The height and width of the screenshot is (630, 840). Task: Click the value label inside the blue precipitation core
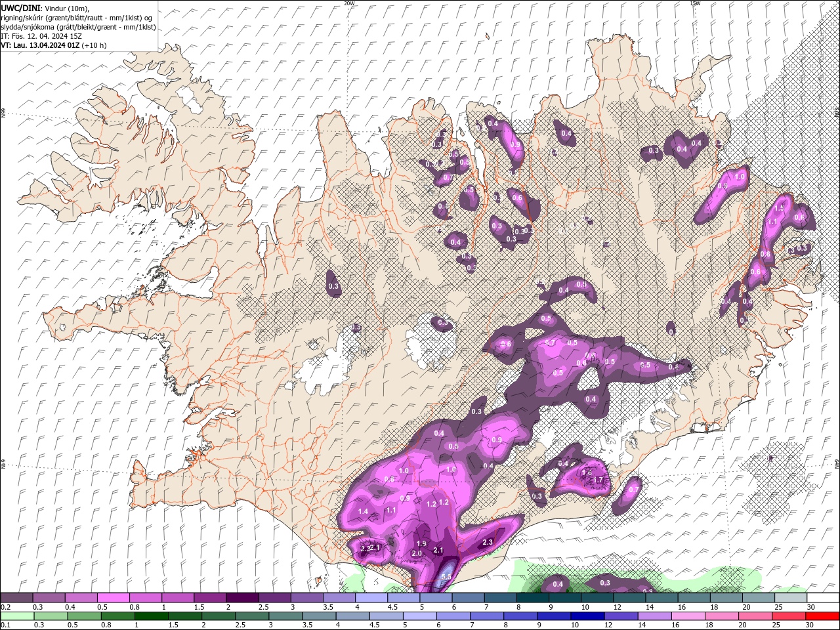click(446, 577)
